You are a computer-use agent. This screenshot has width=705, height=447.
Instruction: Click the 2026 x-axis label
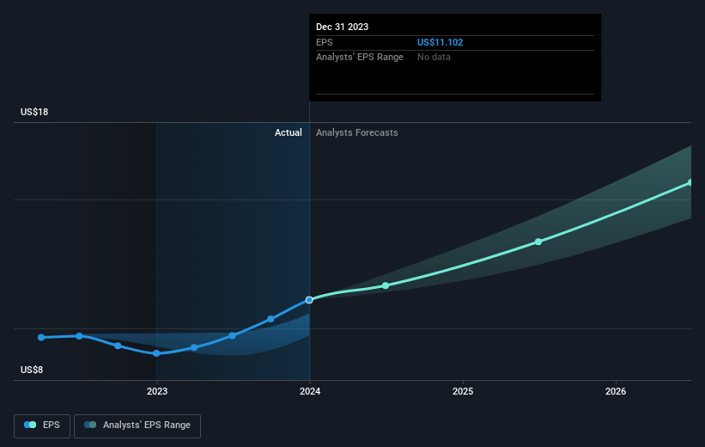[615, 391]
